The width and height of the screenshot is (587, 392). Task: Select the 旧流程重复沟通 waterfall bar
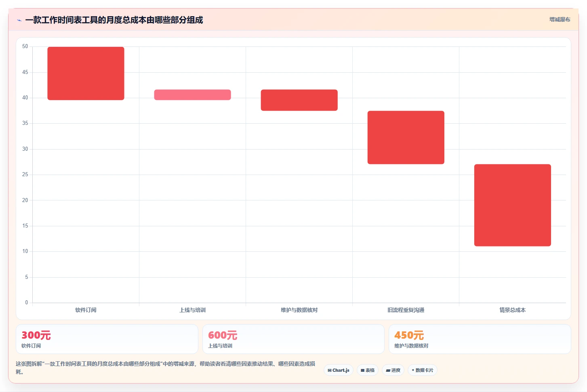pyautogui.click(x=406, y=137)
